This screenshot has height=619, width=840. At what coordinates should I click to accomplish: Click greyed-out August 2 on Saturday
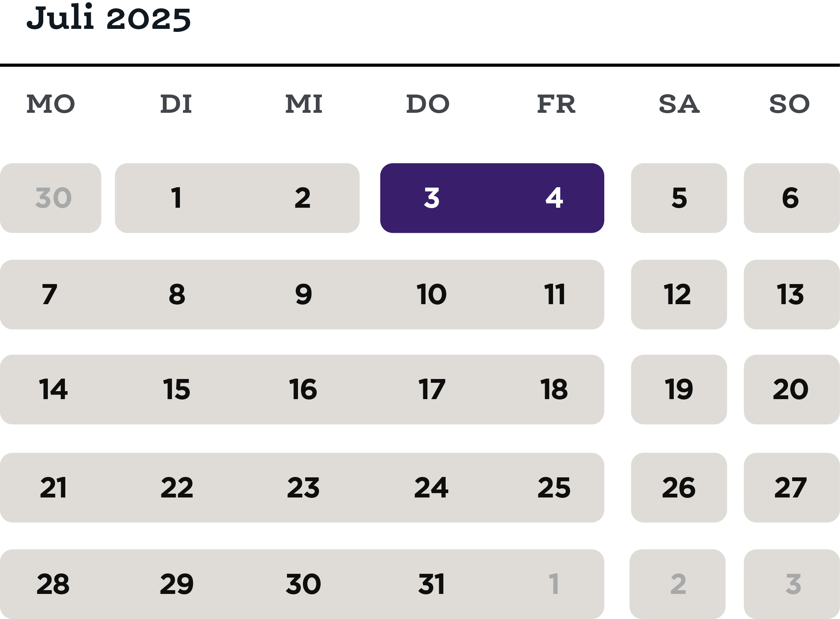coord(678,584)
